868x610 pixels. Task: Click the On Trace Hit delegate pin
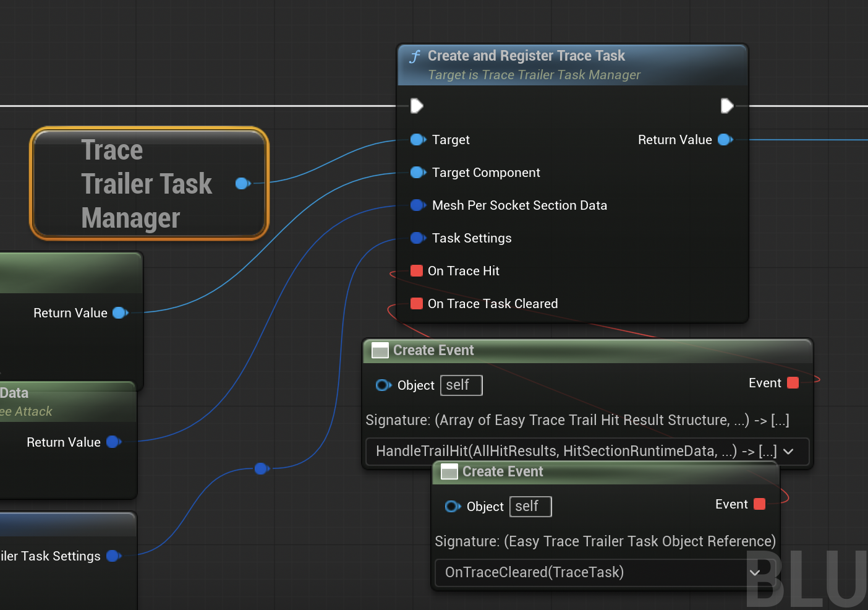point(417,271)
